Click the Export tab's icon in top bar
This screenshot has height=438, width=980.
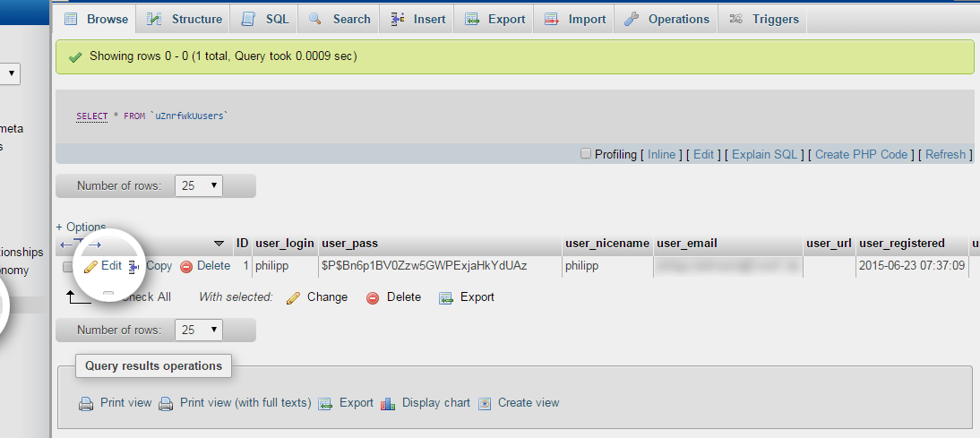[472, 20]
